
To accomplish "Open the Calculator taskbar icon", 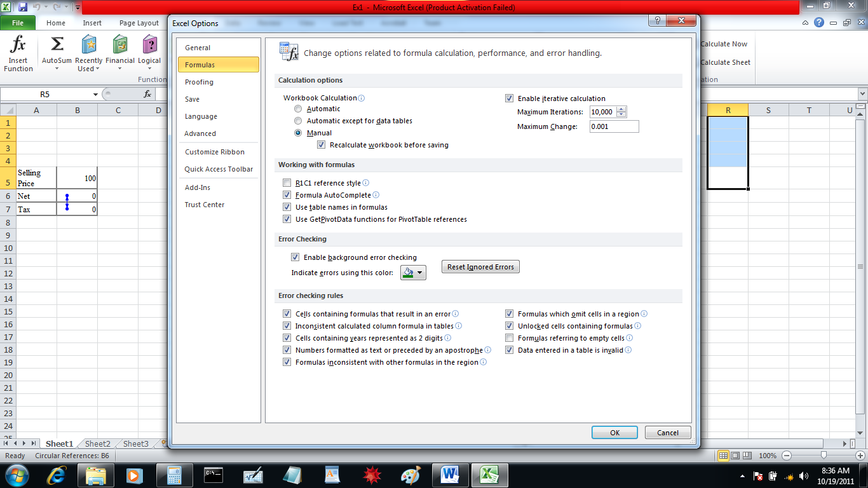I will [x=174, y=475].
